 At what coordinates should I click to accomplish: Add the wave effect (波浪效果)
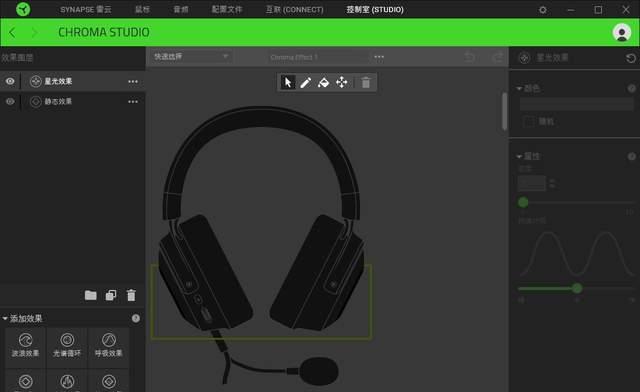tap(25, 345)
